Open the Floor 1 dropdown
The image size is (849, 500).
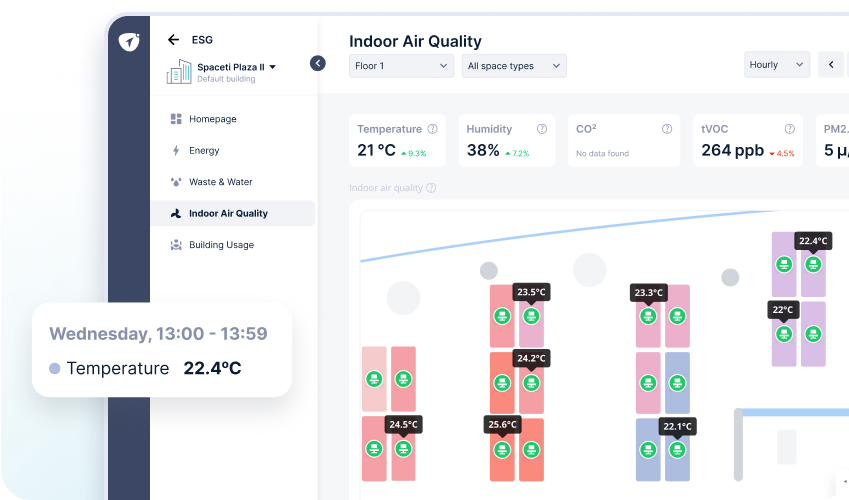tap(401, 66)
